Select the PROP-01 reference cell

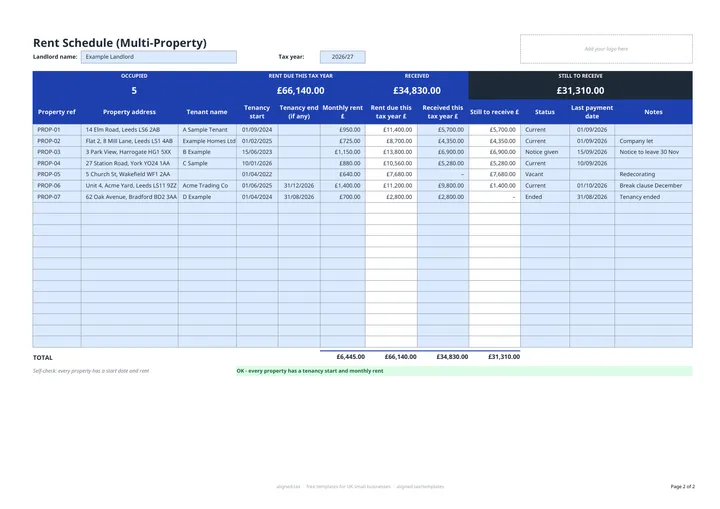click(57, 130)
